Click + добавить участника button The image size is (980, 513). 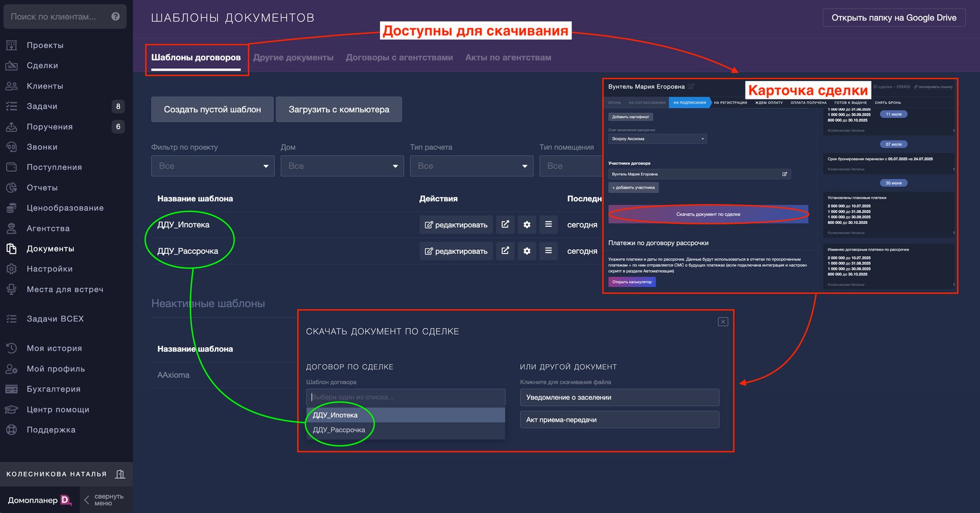click(x=634, y=187)
